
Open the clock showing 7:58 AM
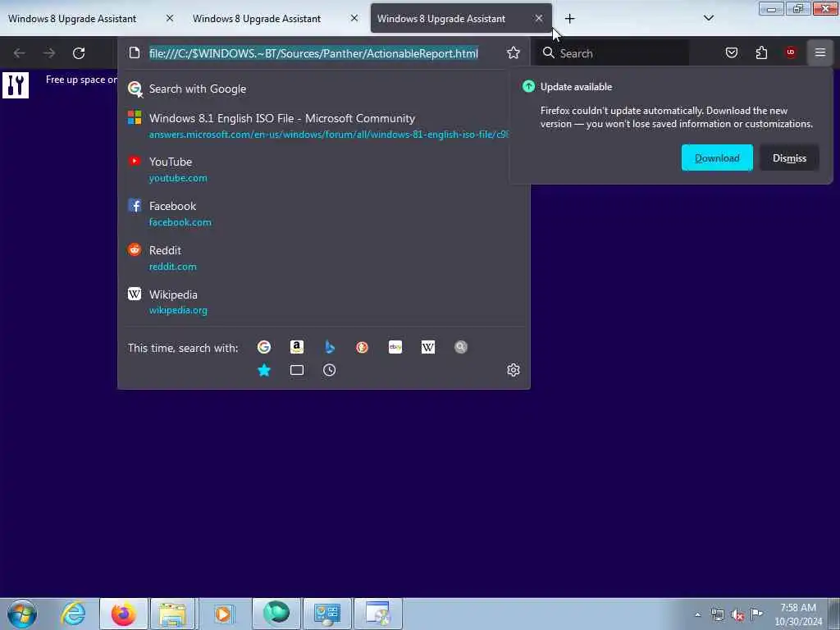[x=798, y=614]
